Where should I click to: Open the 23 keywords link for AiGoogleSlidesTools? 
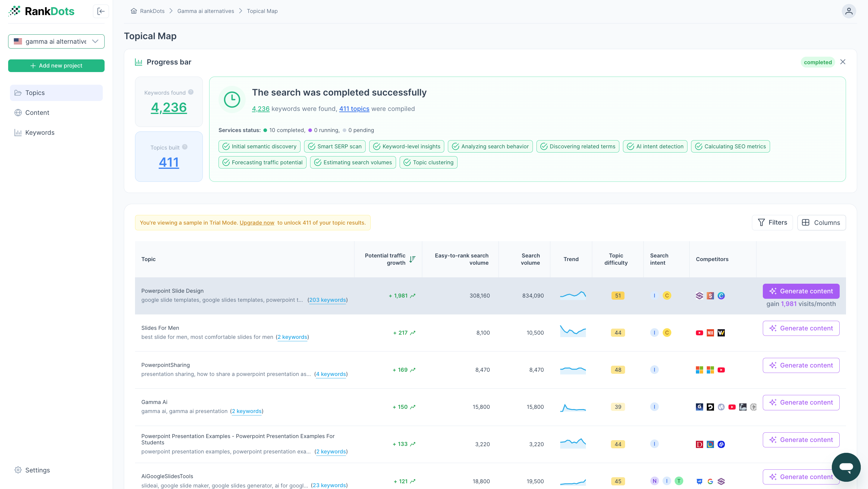(329, 485)
